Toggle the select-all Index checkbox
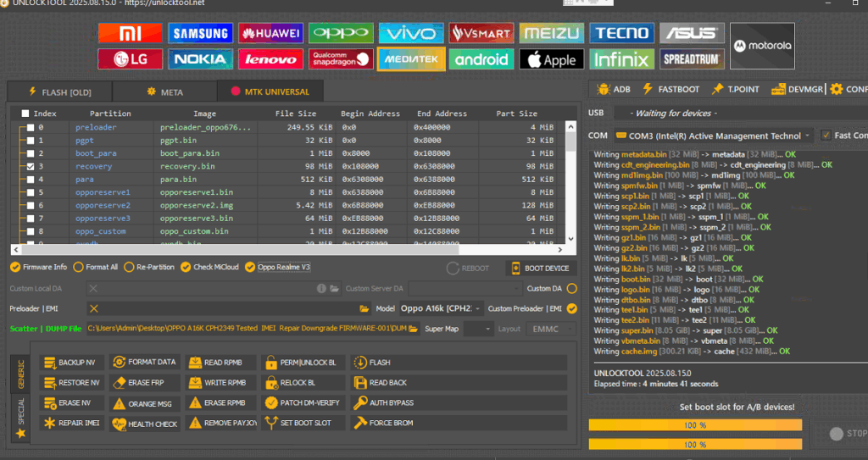This screenshot has width=868, height=460. point(25,114)
